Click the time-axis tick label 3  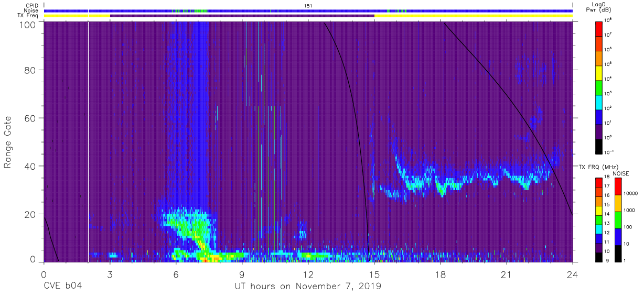coord(110,274)
